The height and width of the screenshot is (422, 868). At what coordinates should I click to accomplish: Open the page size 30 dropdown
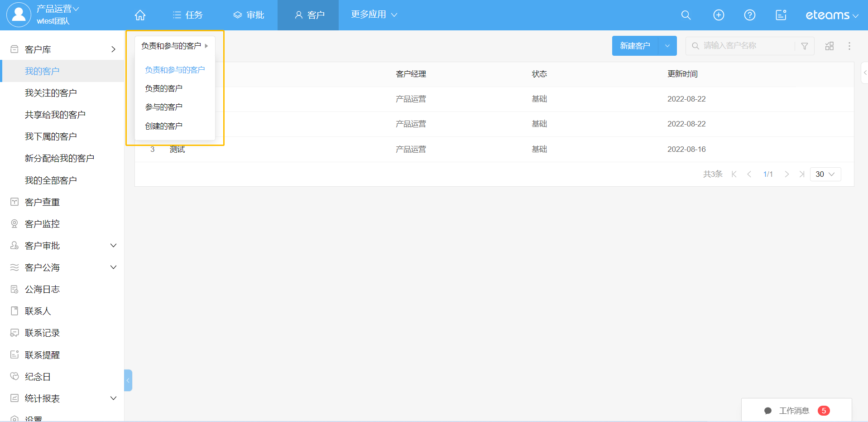click(825, 174)
